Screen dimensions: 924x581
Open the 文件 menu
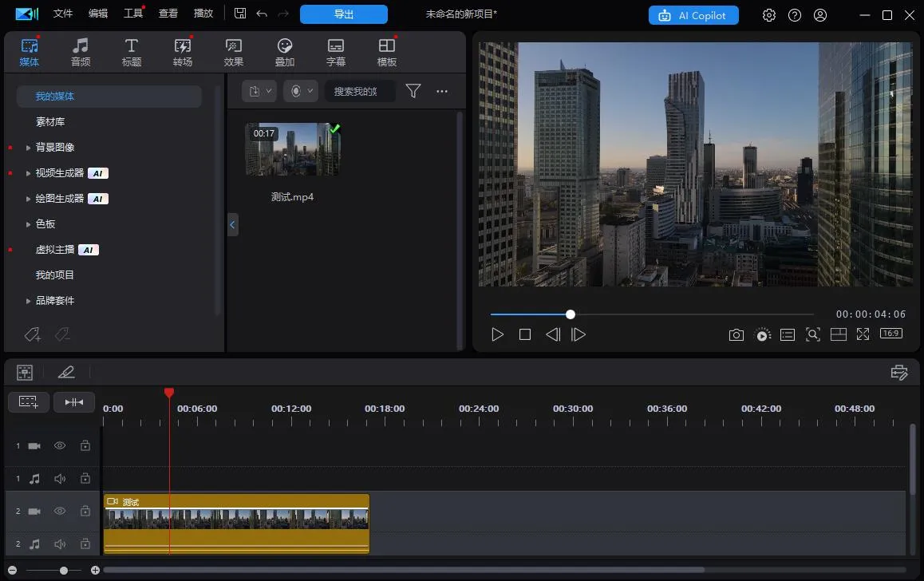point(63,14)
